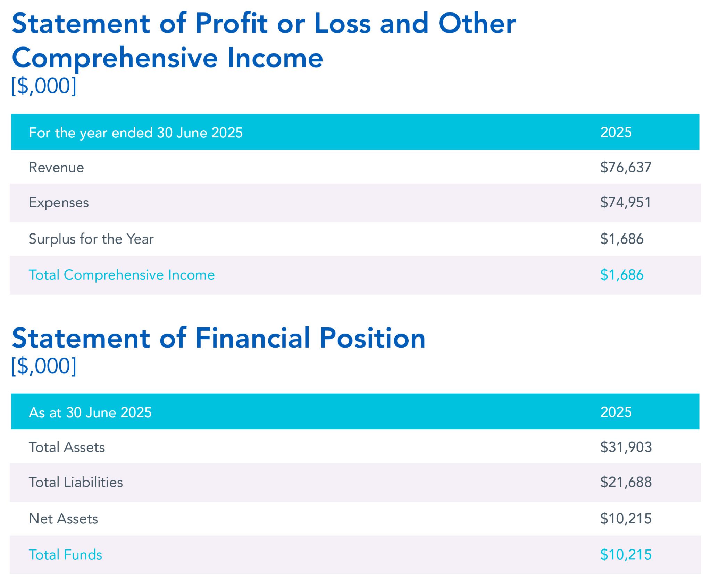Select the $76,637 revenue amount
Viewport: 711px width, 588px height.
[x=626, y=167]
